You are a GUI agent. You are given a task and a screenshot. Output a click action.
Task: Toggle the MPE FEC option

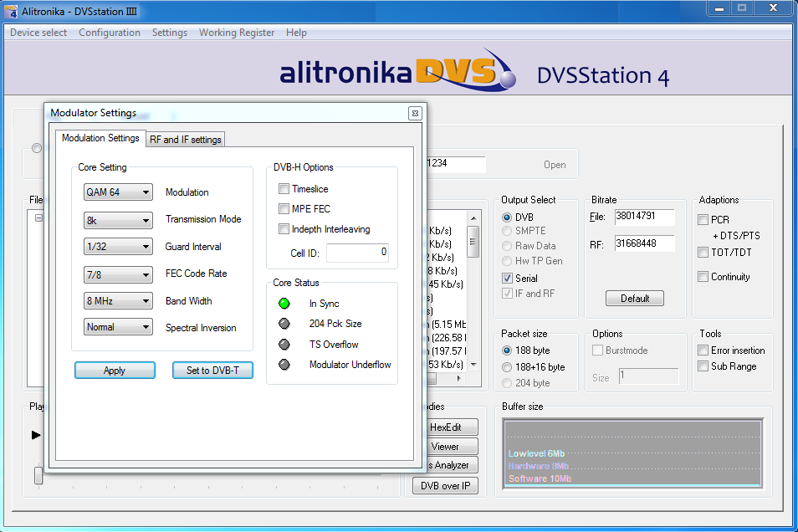284,209
